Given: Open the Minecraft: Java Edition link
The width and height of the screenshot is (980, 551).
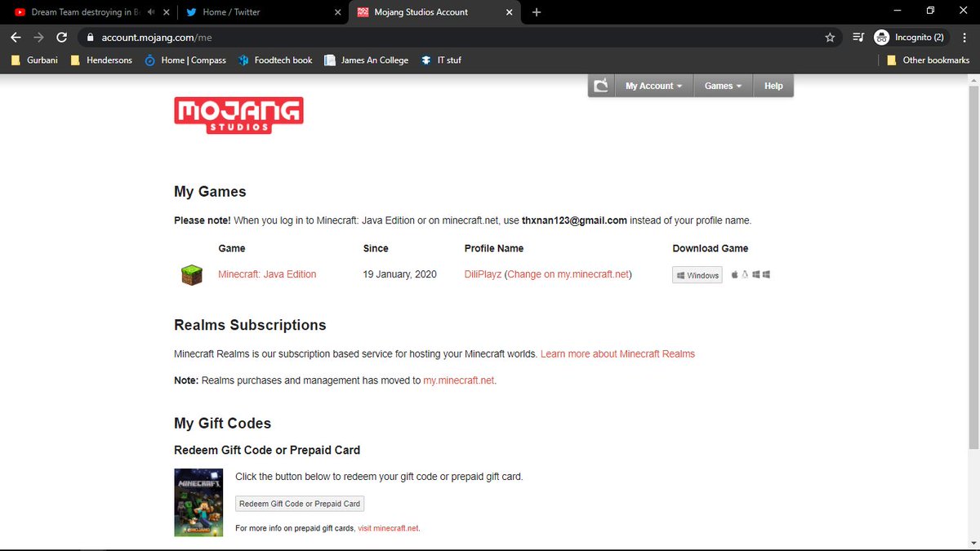Looking at the screenshot, I should coord(267,274).
